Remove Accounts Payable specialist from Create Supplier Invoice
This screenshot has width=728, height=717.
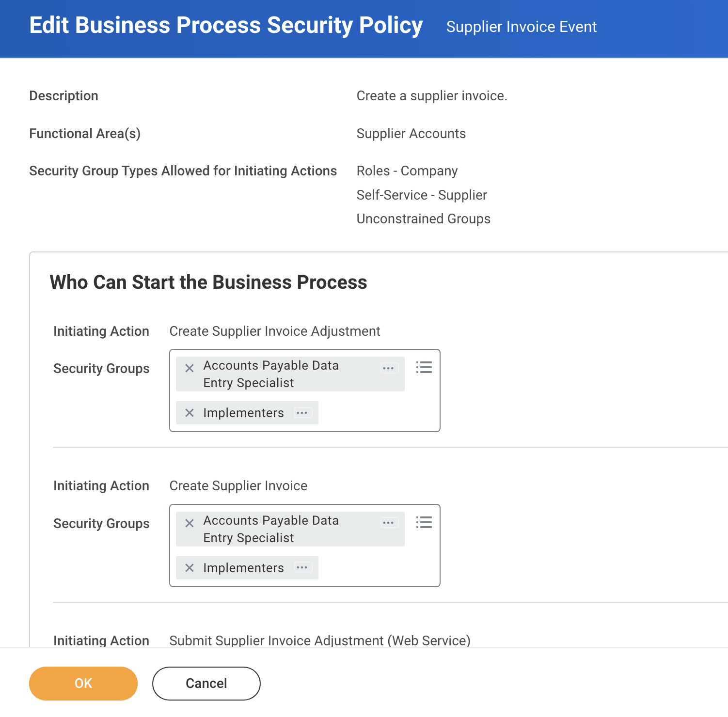190,523
